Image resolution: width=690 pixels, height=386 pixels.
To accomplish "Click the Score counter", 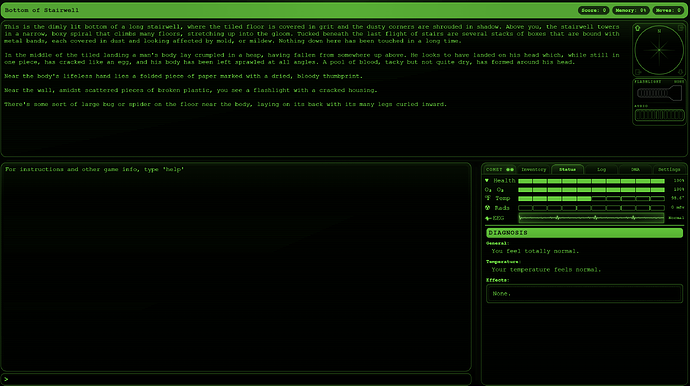I will click(594, 10).
